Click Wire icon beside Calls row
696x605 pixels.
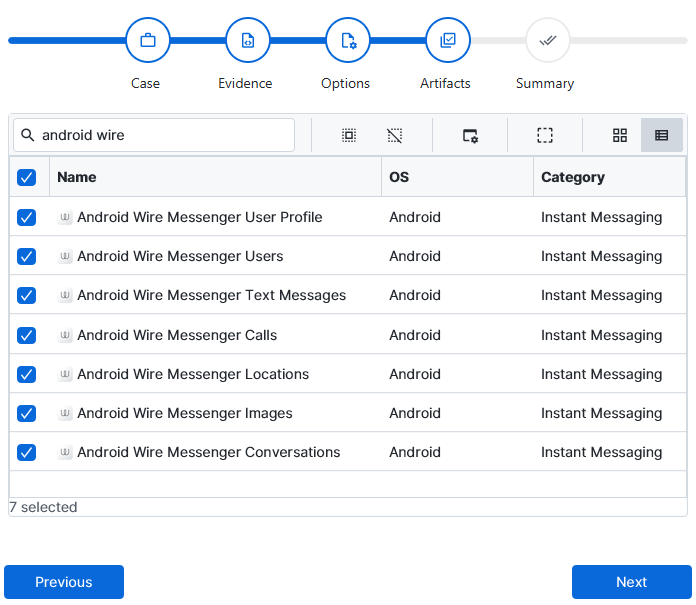tap(65, 335)
